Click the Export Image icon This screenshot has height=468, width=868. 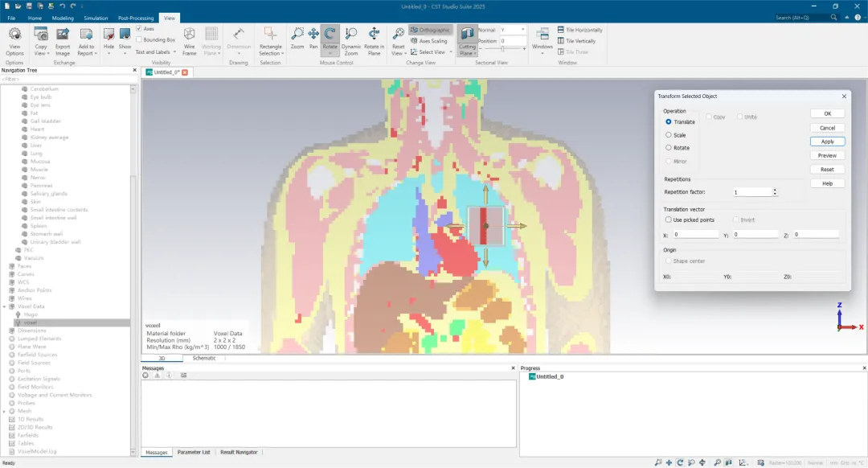[63, 35]
